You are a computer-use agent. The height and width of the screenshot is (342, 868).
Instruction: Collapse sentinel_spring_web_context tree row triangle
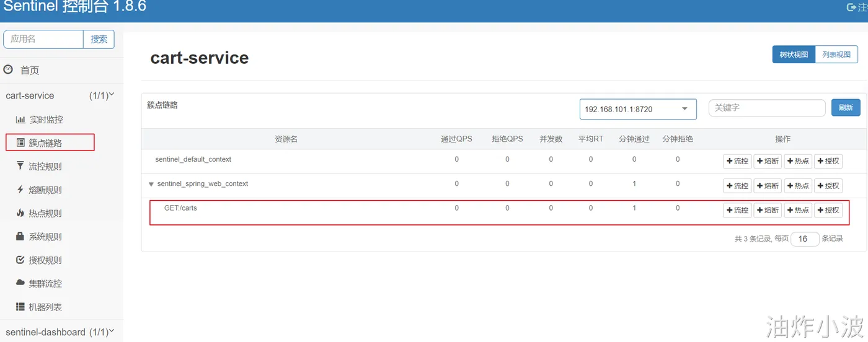point(151,184)
